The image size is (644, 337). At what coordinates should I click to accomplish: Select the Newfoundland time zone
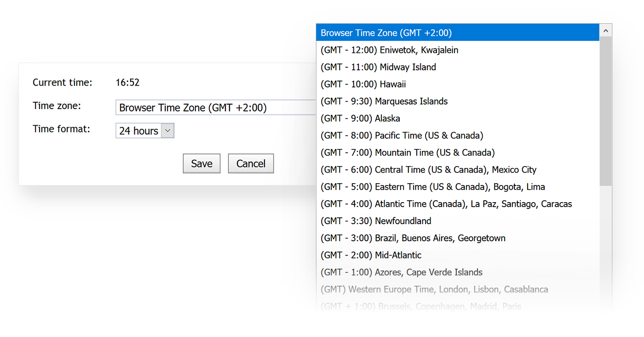pyautogui.click(x=376, y=221)
